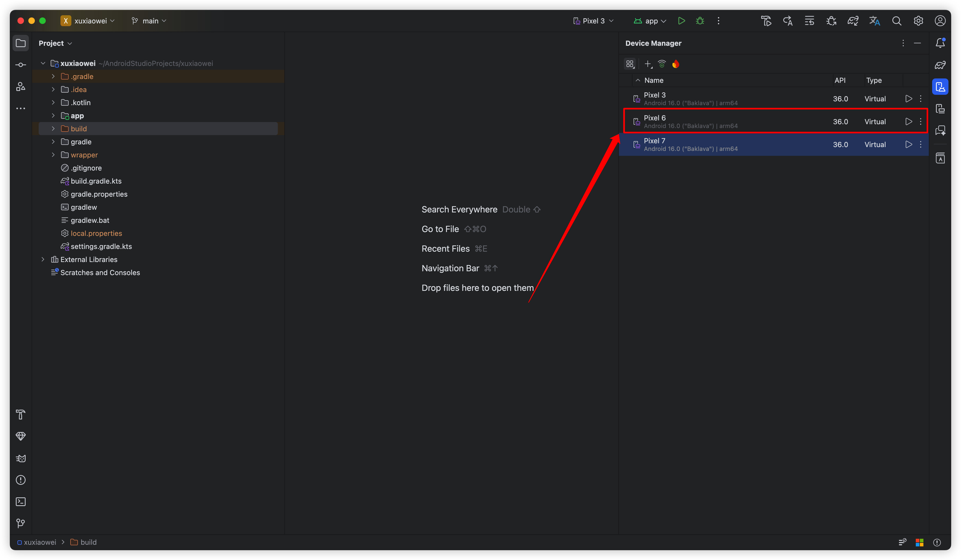Open Pixel 6 more actions menu
961x560 pixels.
tap(921, 121)
